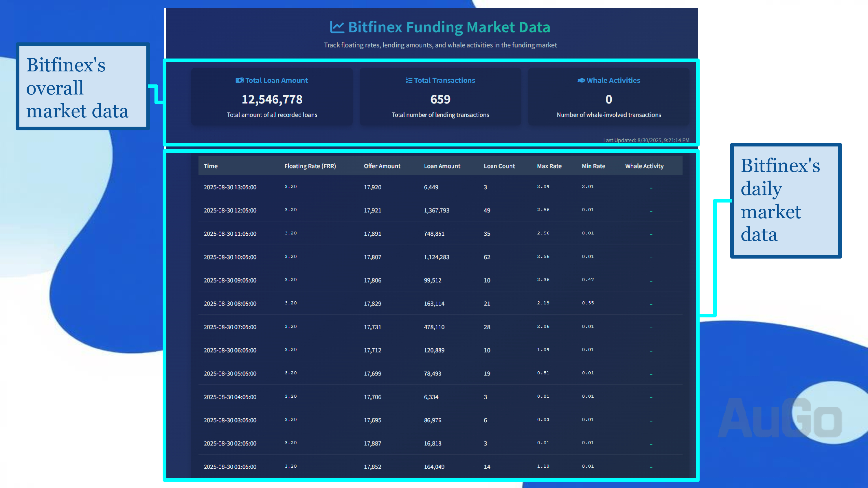Select the 2025-08-30 04:05:00 row time
The height and width of the screenshot is (488, 868).
click(230, 397)
